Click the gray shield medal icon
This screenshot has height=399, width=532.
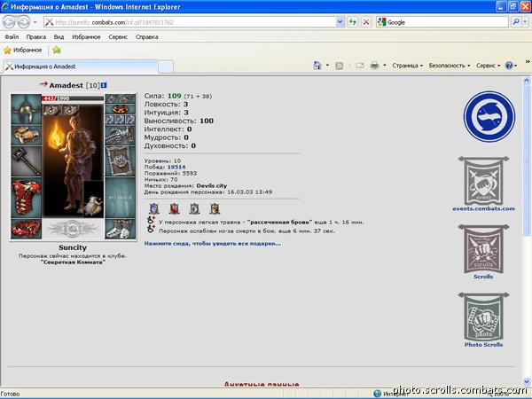(194, 208)
